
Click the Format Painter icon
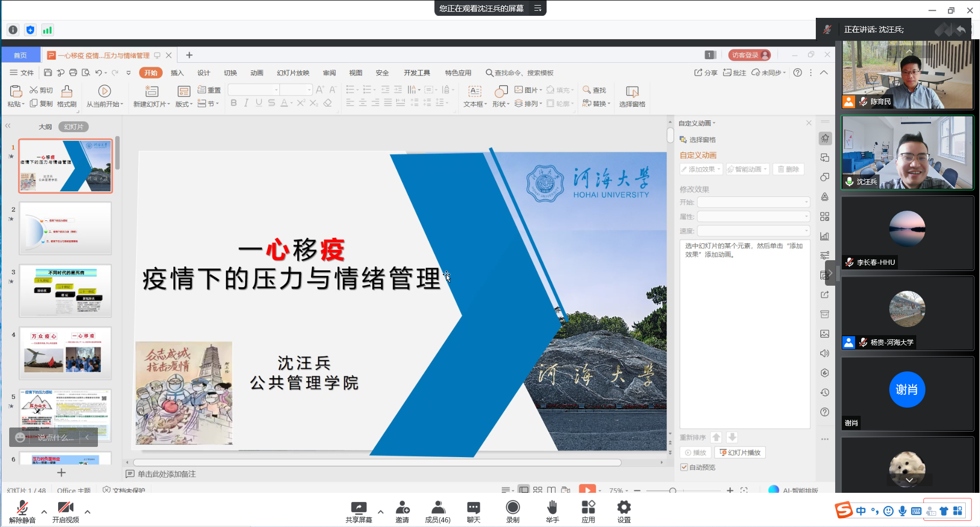coord(67,95)
